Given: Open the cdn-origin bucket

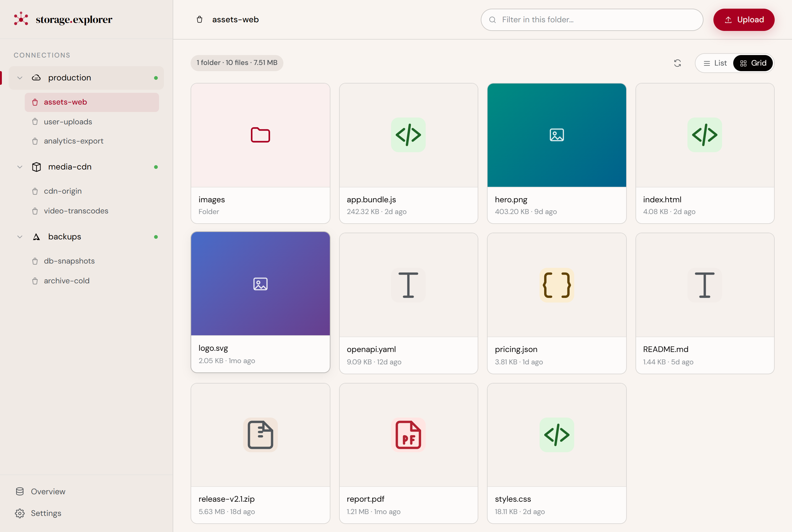Looking at the screenshot, I should point(92,191).
